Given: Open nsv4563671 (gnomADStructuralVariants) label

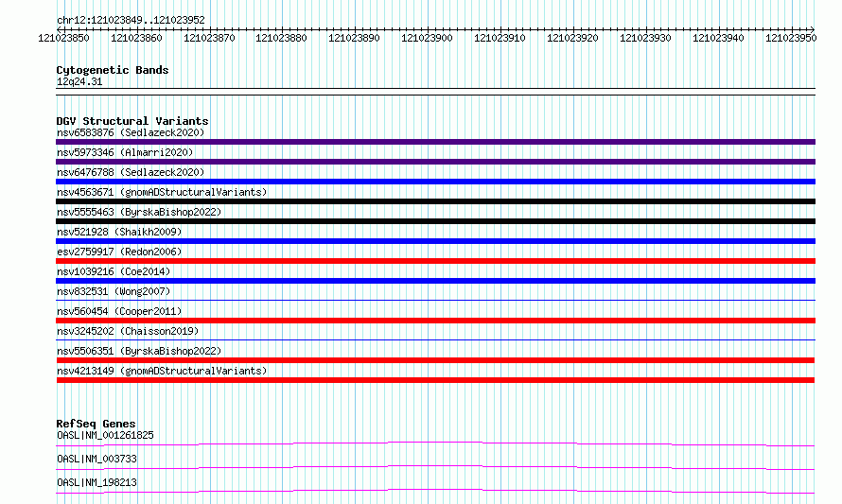Looking at the screenshot, I should [162, 192].
